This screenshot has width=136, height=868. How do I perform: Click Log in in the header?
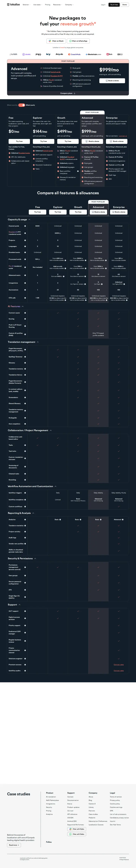pyautogui.click(x=103, y=5)
